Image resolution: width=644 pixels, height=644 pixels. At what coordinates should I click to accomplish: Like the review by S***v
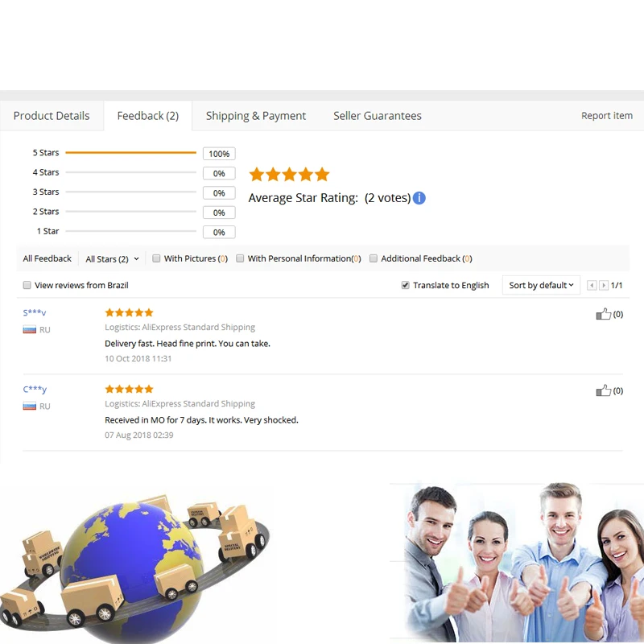click(603, 314)
